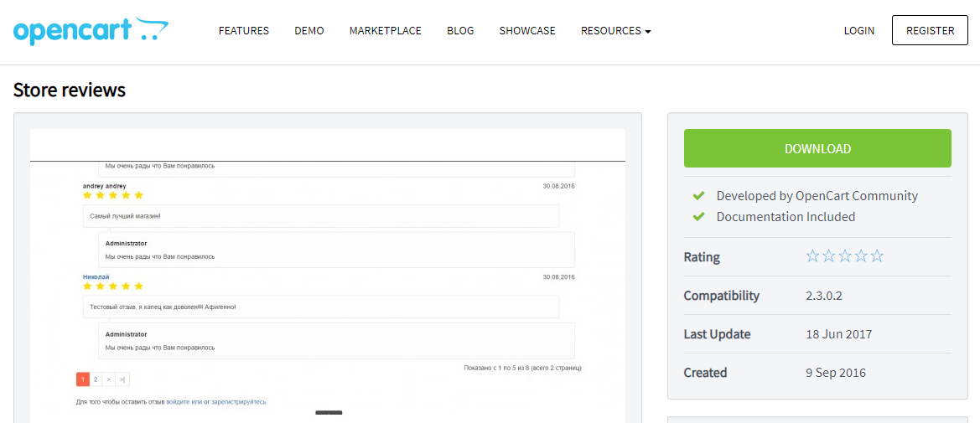The image size is (980, 423).
Task: Go to the Demo page
Action: 309,31
